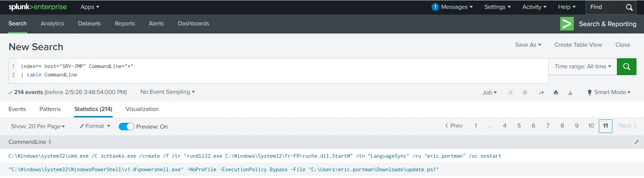Screen dimensions: 644x178
Task: Click the Find magnifier icon
Action: [x=629, y=7]
